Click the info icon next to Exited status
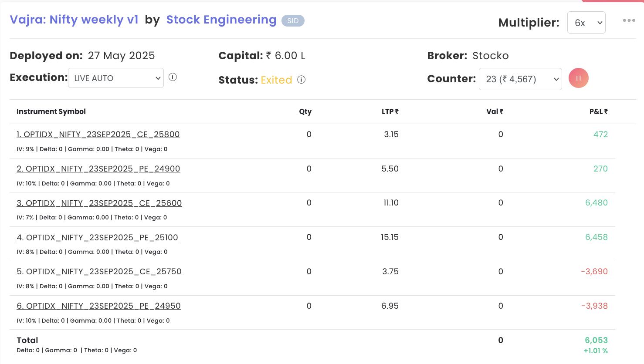644x364 pixels. click(301, 80)
